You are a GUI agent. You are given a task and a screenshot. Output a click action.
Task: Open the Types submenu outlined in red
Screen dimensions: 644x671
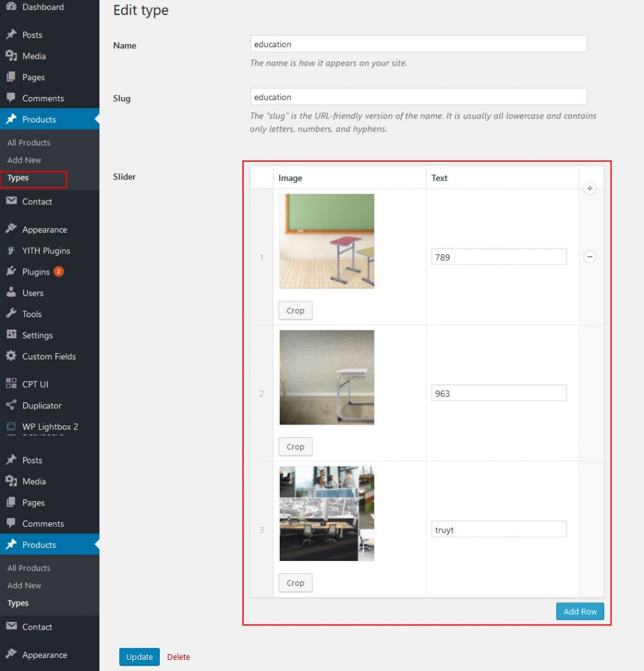[x=33, y=179]
